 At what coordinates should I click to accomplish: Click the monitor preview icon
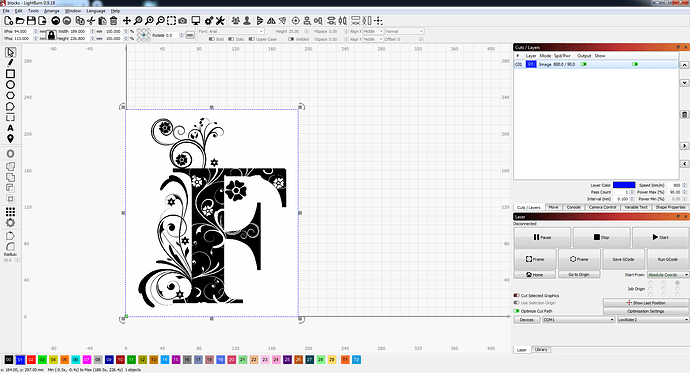pyautogui.click(x=196, y=21)
